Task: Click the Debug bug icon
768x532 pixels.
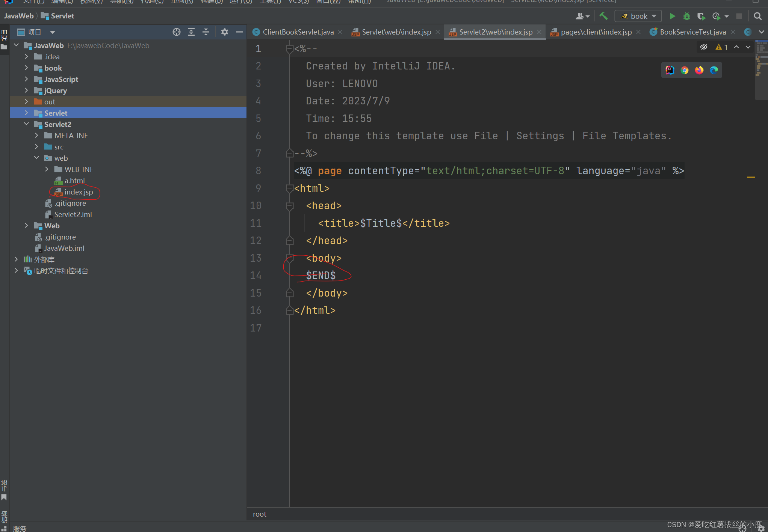Action: point(686,16)
